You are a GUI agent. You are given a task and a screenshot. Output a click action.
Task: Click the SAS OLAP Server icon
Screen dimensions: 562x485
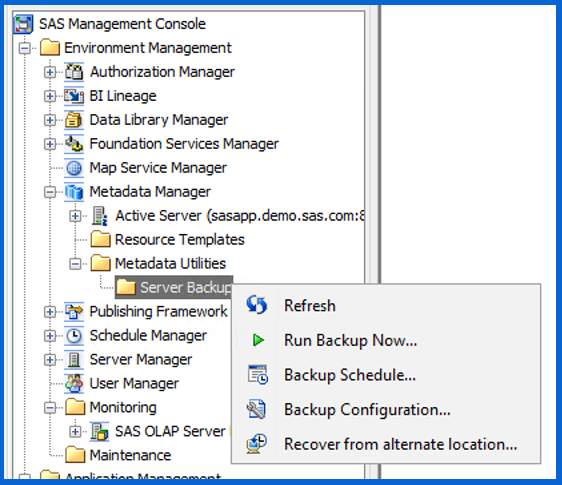point(99,431)
